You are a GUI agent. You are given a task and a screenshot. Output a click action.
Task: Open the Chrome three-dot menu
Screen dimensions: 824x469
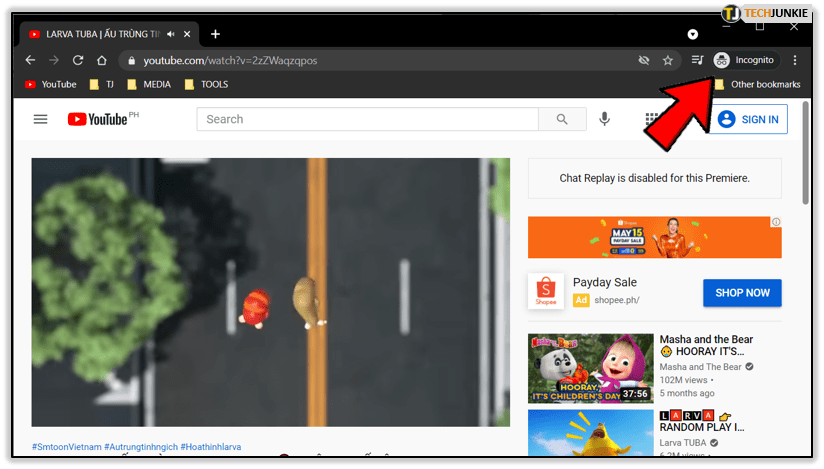[795, 60]
